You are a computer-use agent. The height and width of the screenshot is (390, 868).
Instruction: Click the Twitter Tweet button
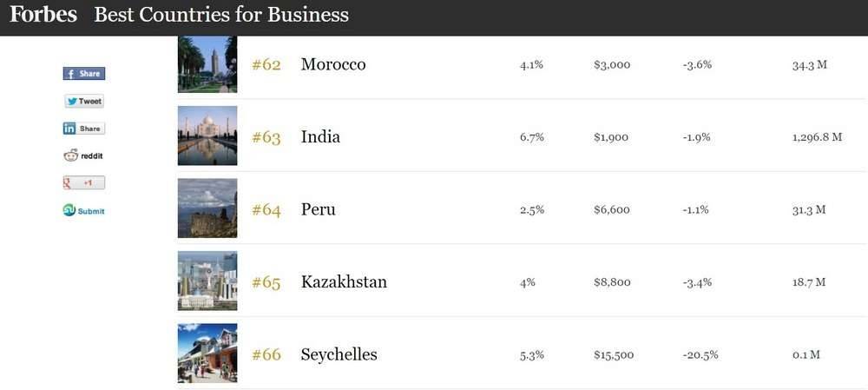tap(84, 102)
